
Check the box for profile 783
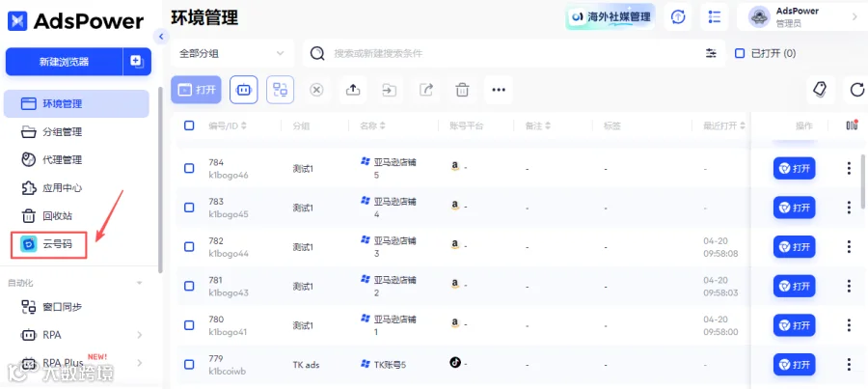[x=189, y=208]
